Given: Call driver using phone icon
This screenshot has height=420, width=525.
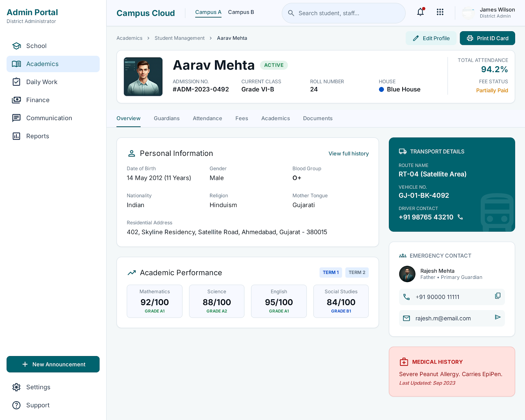Looking at the screenshot, I should [460, 217].
